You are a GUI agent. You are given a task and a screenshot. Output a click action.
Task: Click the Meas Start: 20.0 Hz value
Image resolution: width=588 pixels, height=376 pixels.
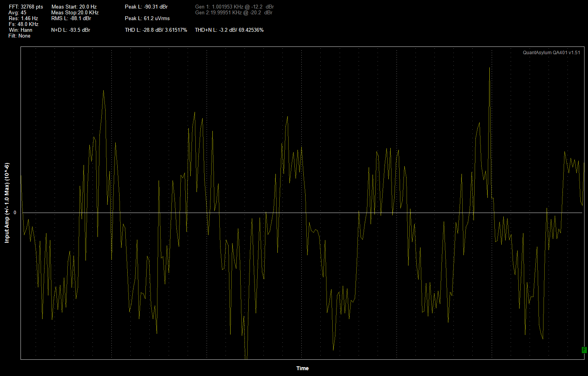(x=74, y=7)
